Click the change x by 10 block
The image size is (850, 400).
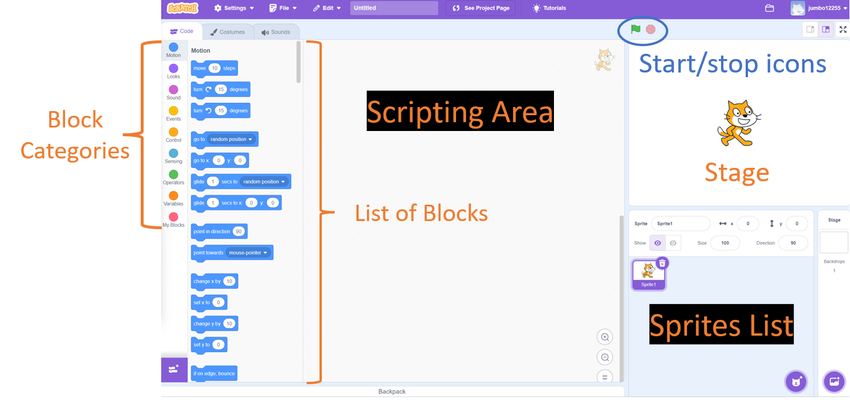point(215,281)
